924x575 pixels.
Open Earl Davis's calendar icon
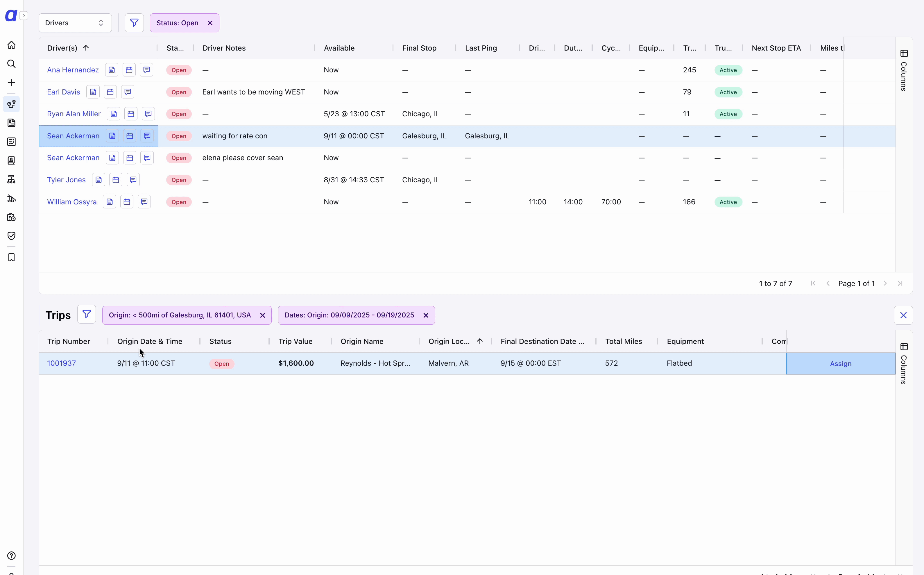click(110, 92)
